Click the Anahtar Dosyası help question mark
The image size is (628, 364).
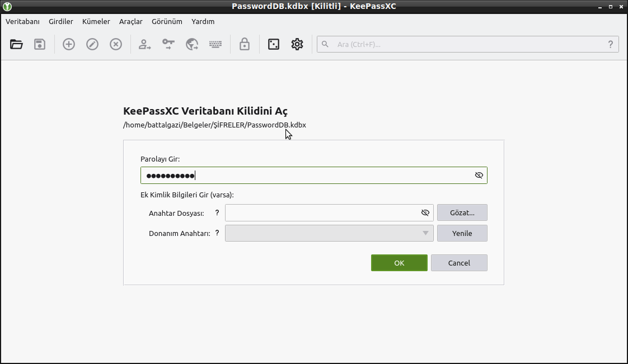pyautogui.click(x=217, y=213)
